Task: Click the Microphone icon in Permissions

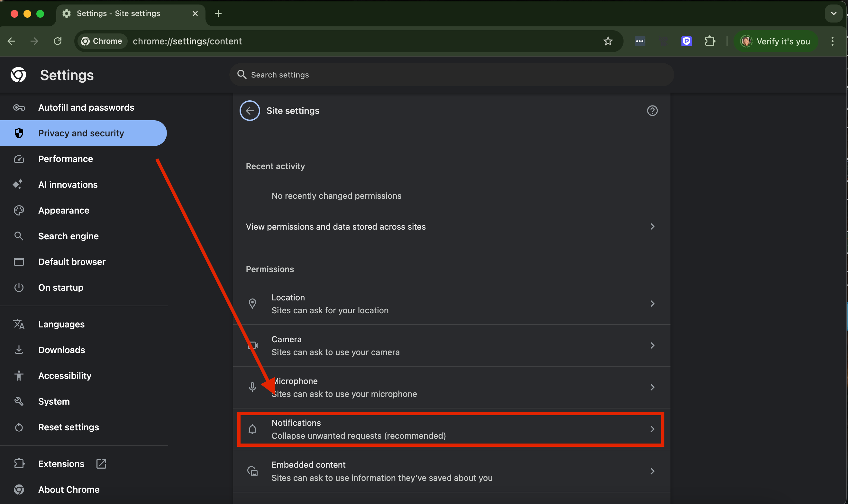Action: pos(252,387)
